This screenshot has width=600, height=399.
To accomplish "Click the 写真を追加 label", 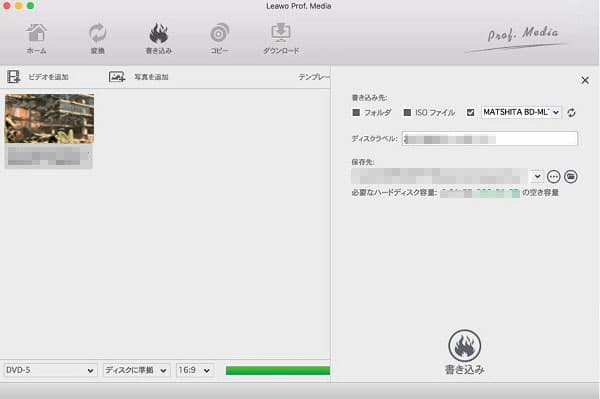I will (151, 77).
